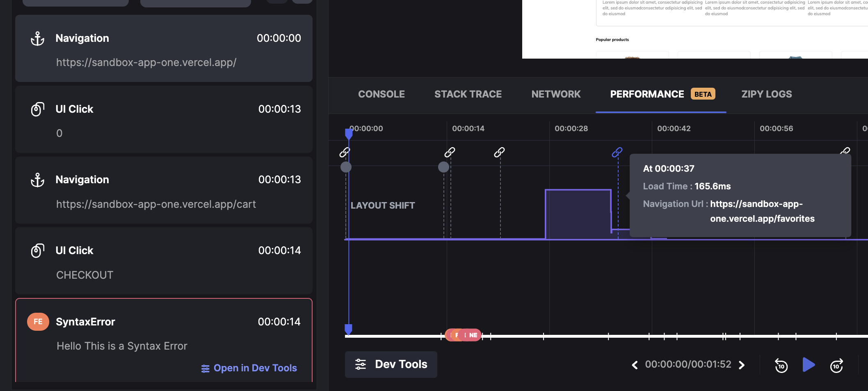Image resolution: width=868 pixels, height=391 pixels.
Task: Select the Network tab
Action: coord(556,94)
